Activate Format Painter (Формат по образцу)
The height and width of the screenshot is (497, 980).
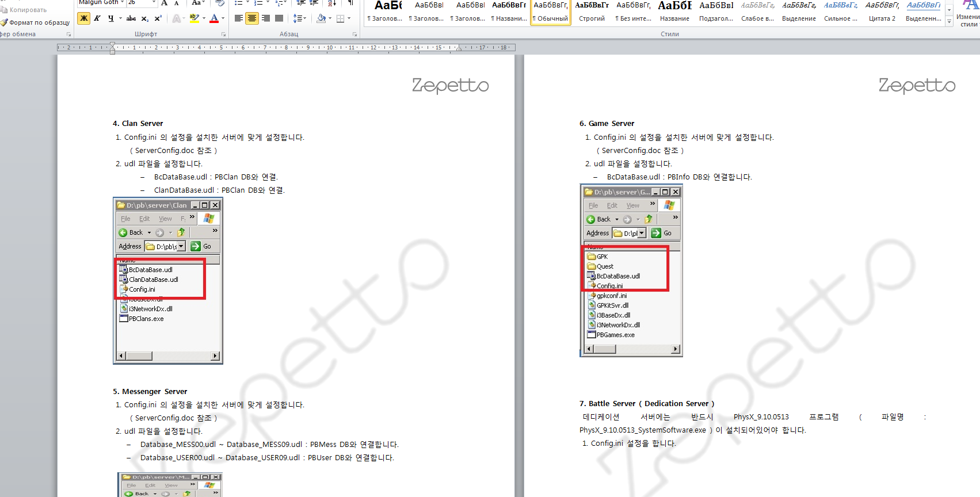(36, 22)
